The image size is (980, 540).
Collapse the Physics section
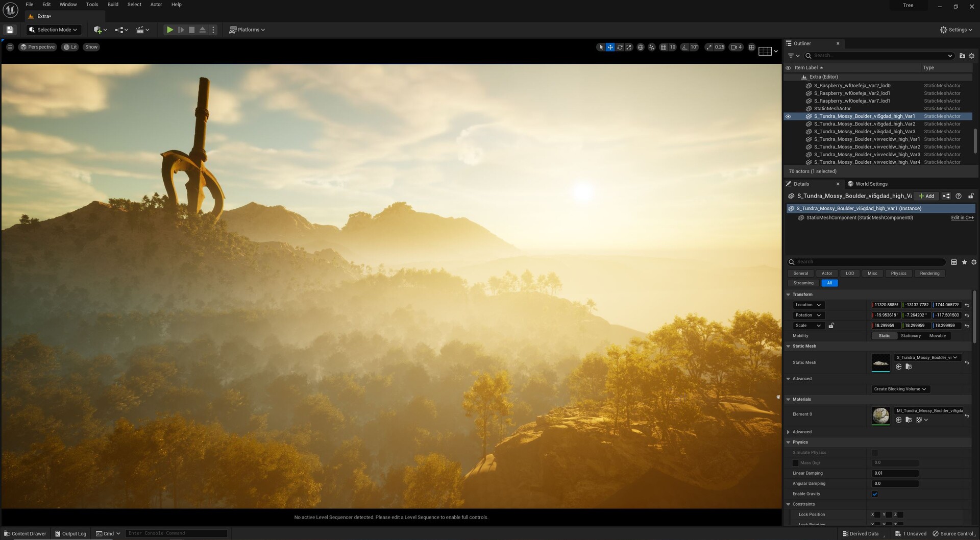(789, 443)
